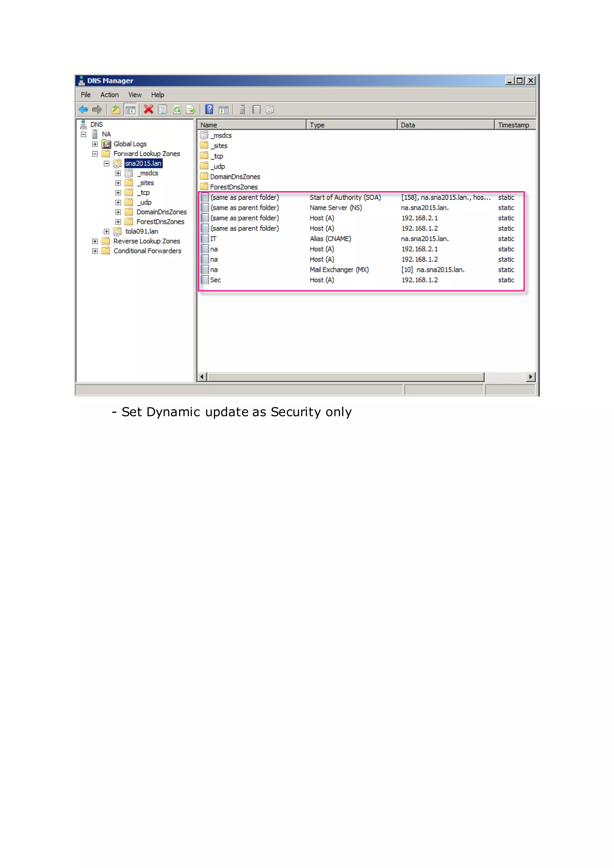The image size is (614, 868).
Task: Open the View menu
Action: click(x=135, y=95)
